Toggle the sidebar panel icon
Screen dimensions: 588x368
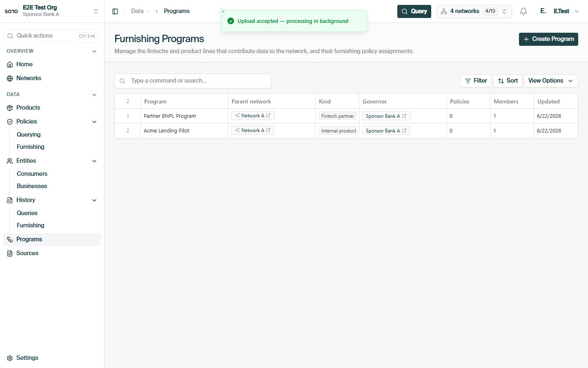click(x=115, y=11)
